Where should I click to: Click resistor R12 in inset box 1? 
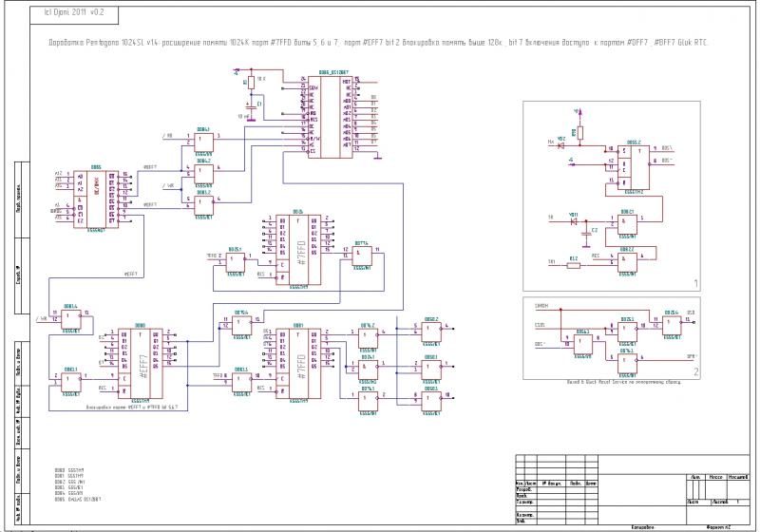tap(573, 263)
